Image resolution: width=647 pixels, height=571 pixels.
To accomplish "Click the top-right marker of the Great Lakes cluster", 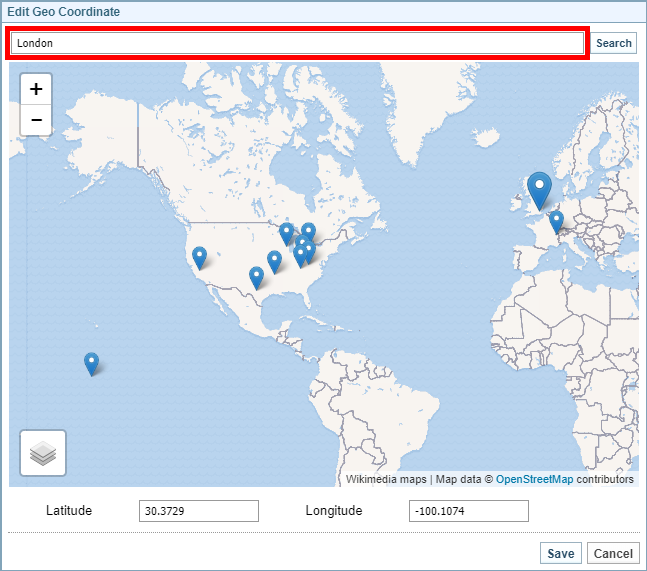I will coord(309,233).
